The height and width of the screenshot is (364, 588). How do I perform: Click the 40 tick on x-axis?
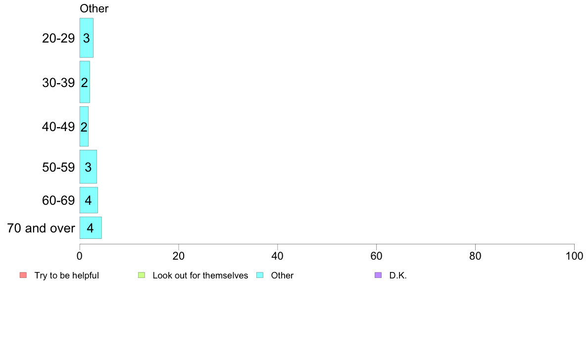point(278,256)
